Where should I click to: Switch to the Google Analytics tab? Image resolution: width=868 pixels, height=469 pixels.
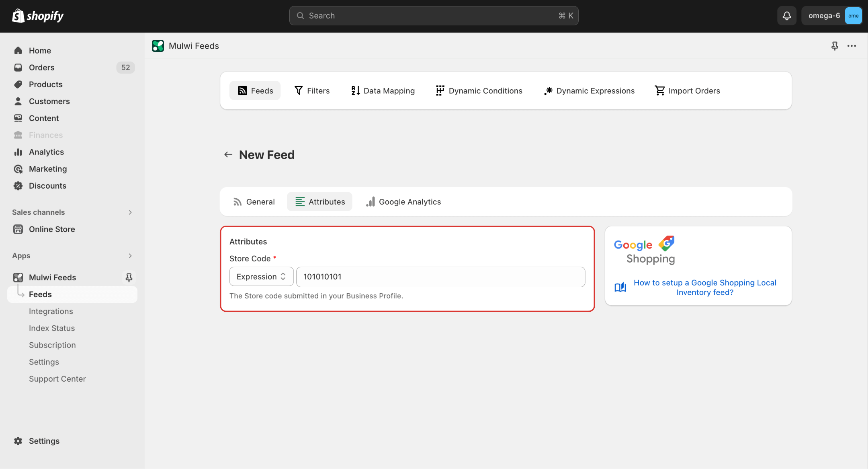coord(403,202)
